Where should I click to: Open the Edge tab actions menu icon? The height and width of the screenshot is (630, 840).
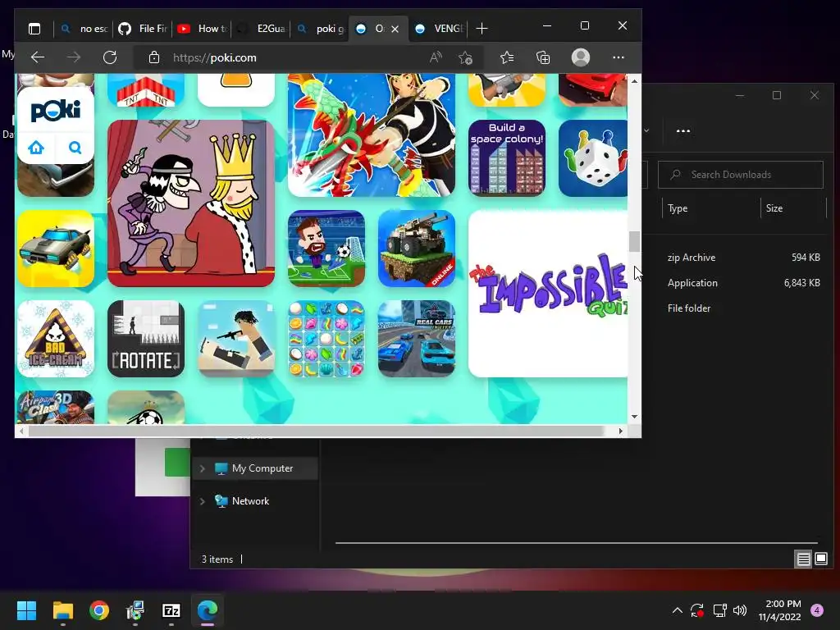point(34,29)
